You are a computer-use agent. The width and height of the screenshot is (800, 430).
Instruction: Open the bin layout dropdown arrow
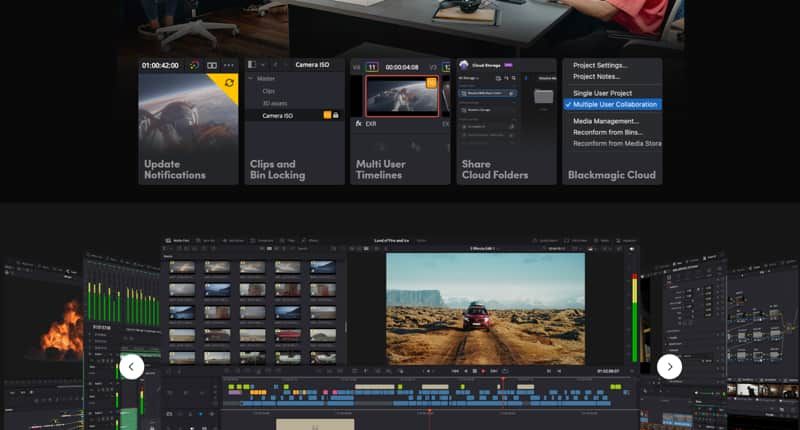point(262,65)
